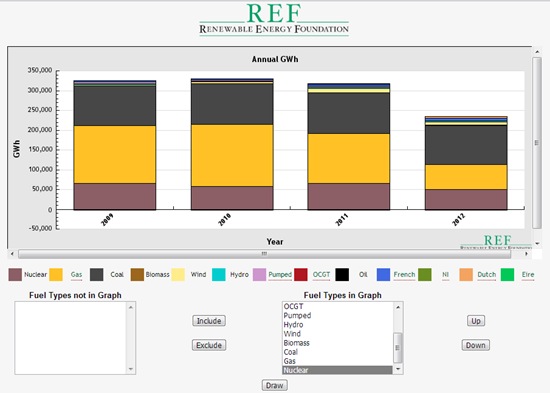The height and width of the screenshot is (393, 550).
Task: Select Wind in Fuel Types in Graph list
Action: tap(337, 334)
